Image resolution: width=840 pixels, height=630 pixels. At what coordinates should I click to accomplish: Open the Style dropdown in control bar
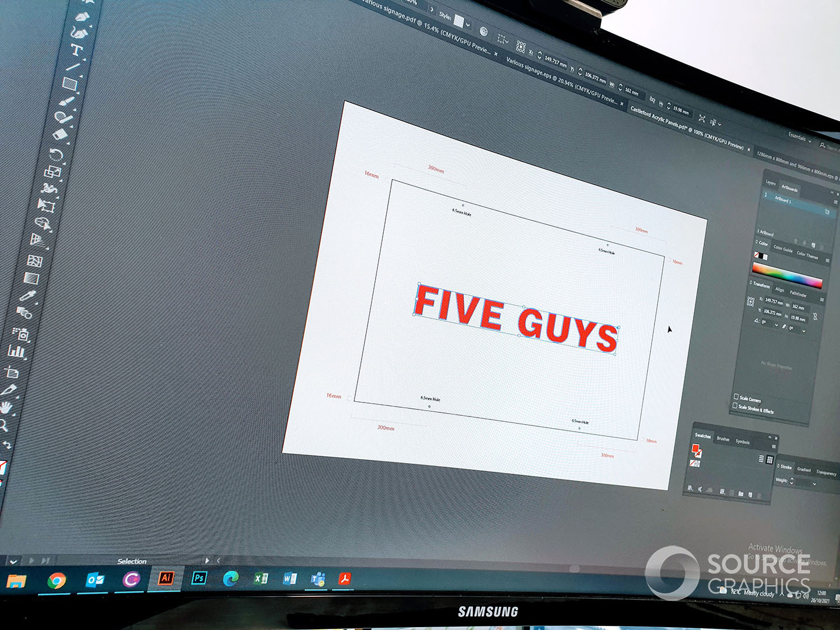pyautogui.click(x=468, y=24)
